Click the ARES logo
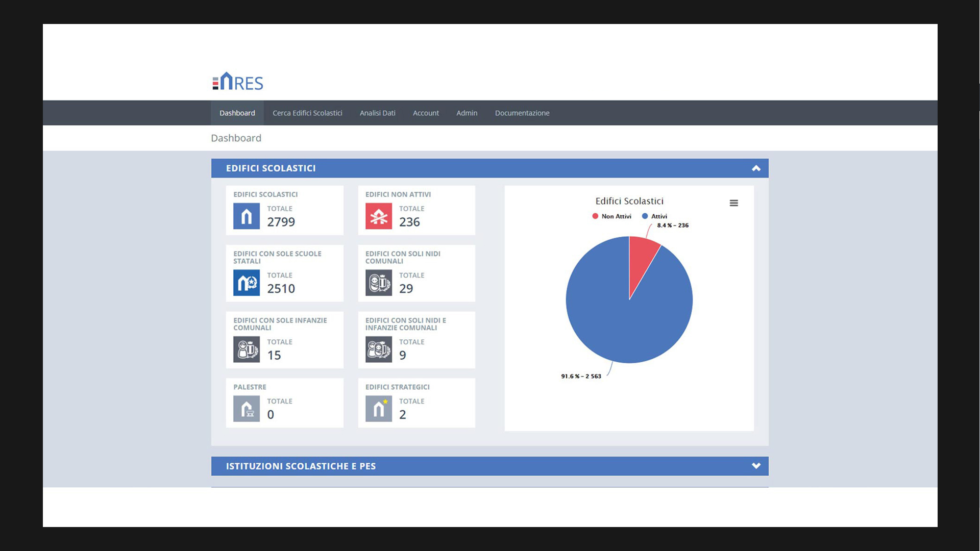The height and width of the screenshot is (551, 980). (x=238, y=82)
